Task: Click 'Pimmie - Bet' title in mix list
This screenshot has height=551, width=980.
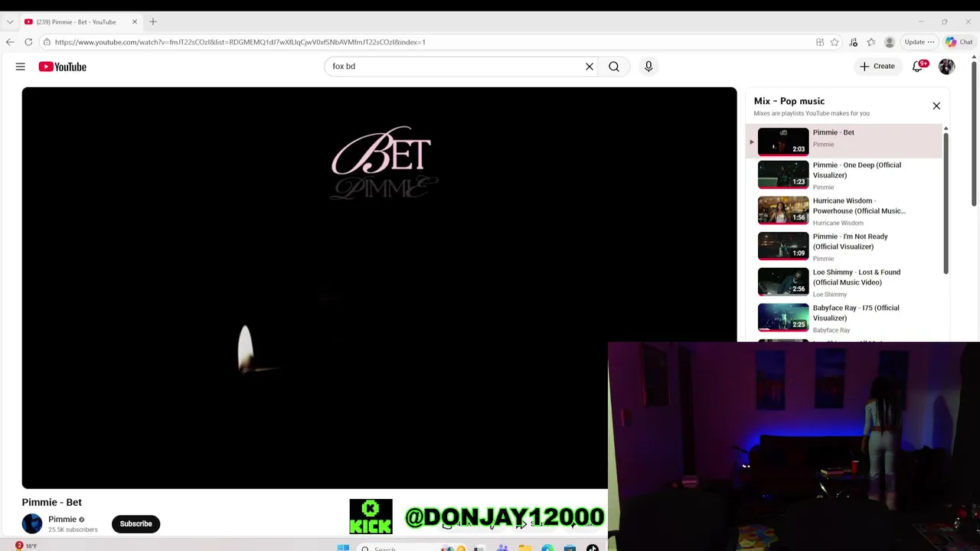Action: click(833, 132)
